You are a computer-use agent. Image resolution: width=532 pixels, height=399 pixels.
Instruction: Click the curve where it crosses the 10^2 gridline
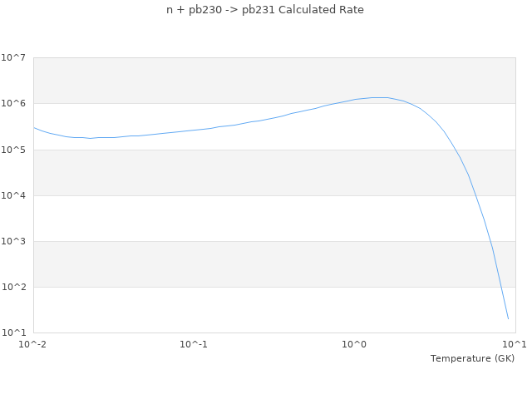tap(500, 287)
